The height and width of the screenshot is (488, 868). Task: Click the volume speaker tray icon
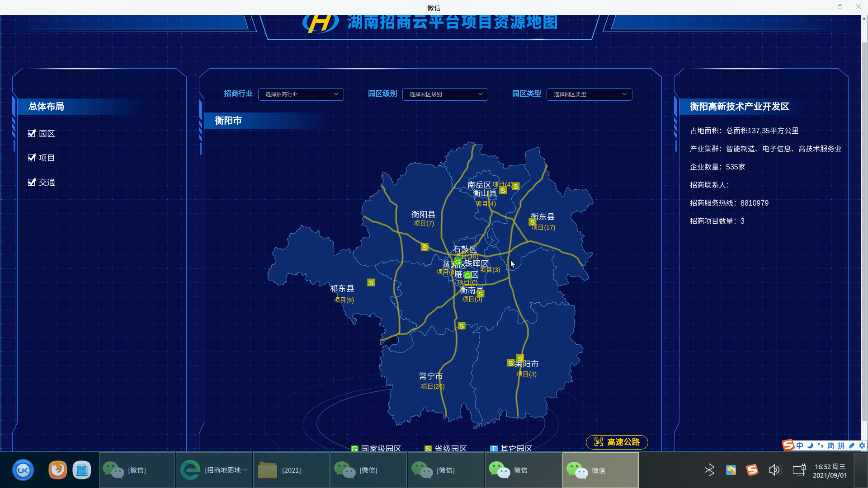click(x=774, y=470)
